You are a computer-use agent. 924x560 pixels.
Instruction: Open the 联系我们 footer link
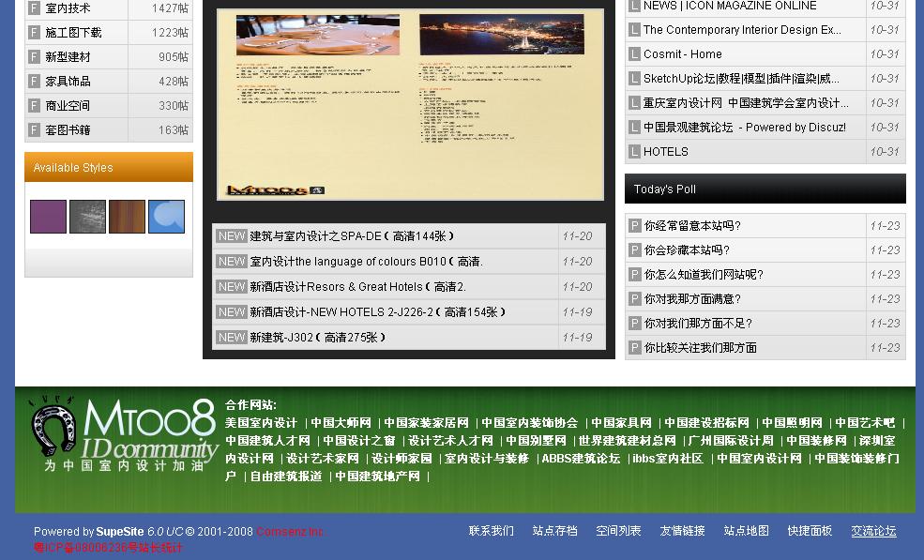coord(491,531)
